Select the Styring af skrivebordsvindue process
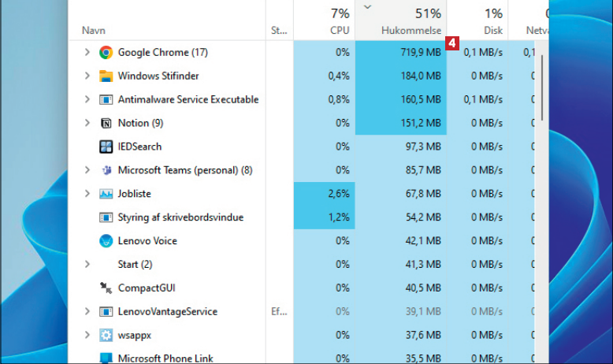Viewport: 613px width, 364px height. (x=180, y=217)
